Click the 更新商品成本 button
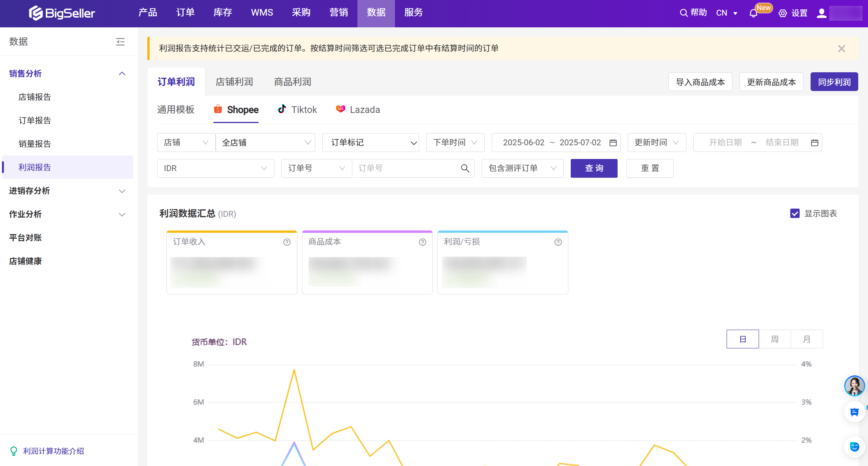 click(x=772, y=82)
